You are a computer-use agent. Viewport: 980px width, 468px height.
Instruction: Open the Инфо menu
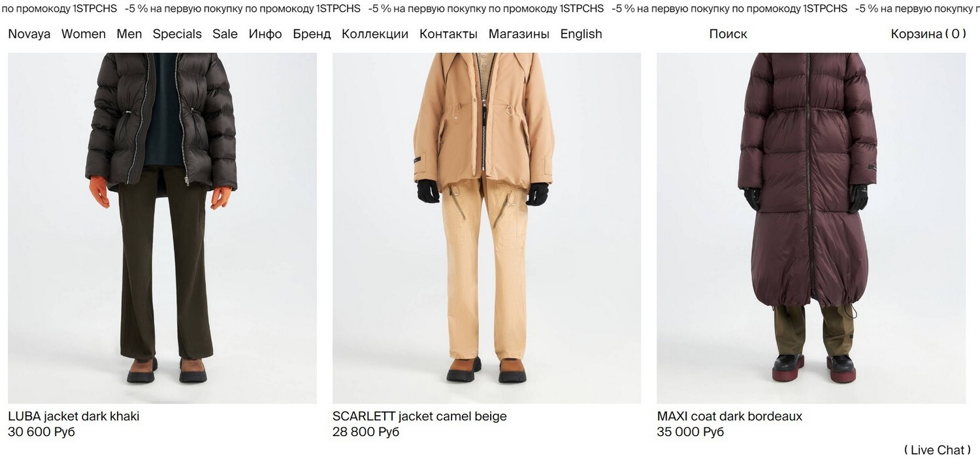(x=265, y=34)
